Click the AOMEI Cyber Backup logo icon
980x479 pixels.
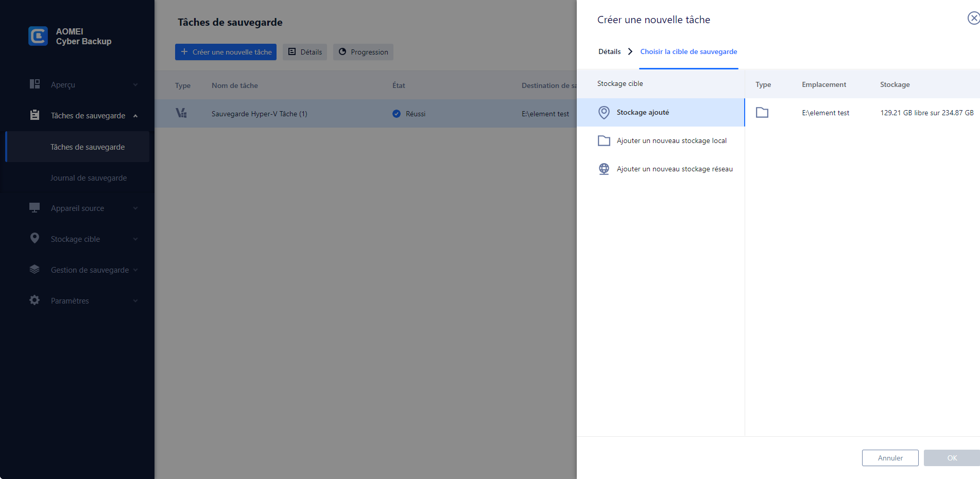tap(38, 36)
